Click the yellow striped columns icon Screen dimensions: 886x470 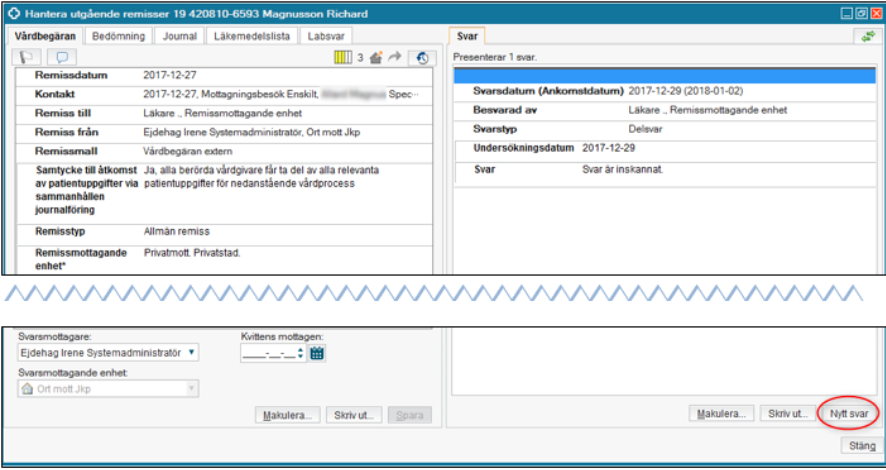(343, 58)
